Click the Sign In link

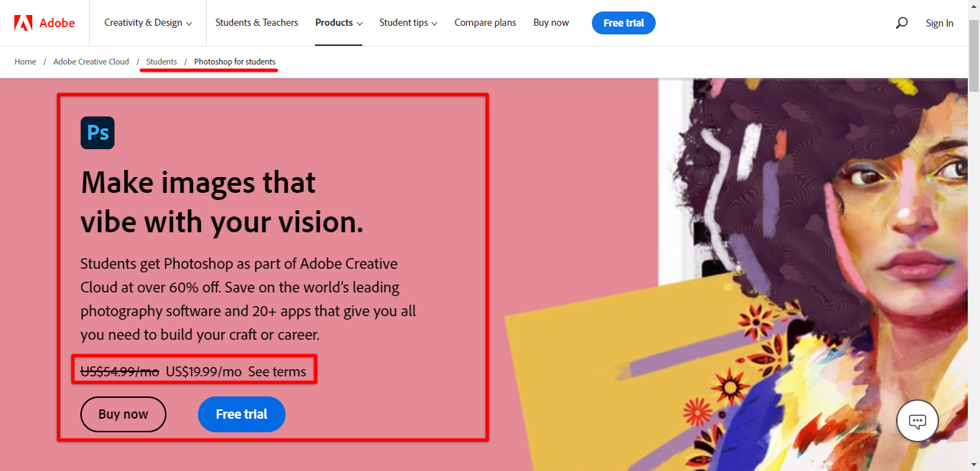coord(939,22)
